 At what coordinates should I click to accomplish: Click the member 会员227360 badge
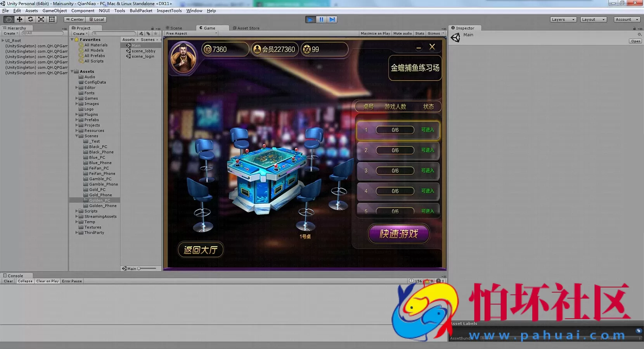click(x=274, y=49)
